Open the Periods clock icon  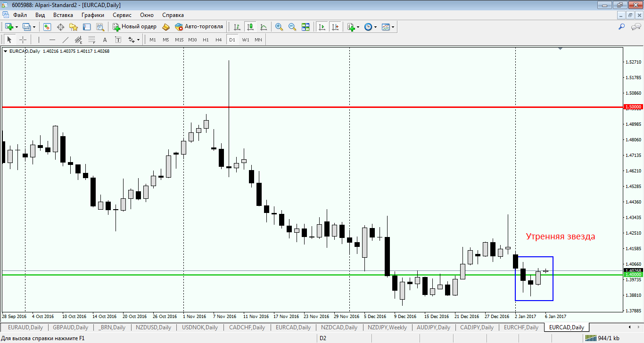tap(368, 27)
